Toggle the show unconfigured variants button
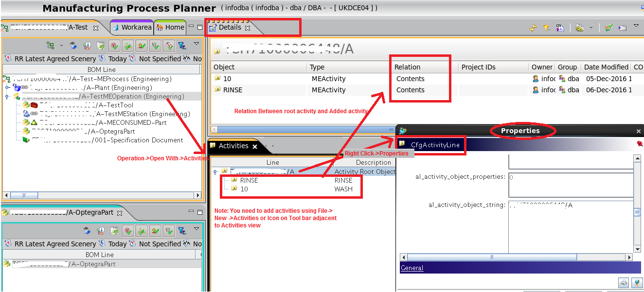Screen dimensions: 644x292 (169, 45)
